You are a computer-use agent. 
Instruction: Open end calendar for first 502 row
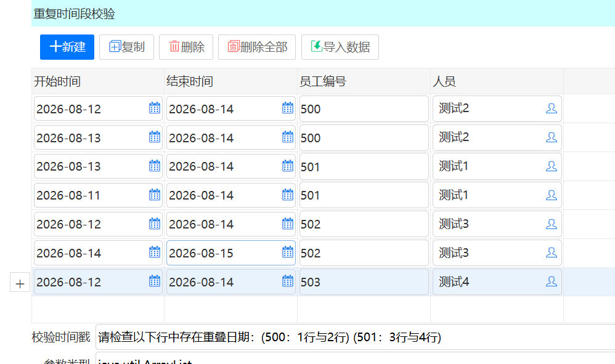[x=288, y=224]
